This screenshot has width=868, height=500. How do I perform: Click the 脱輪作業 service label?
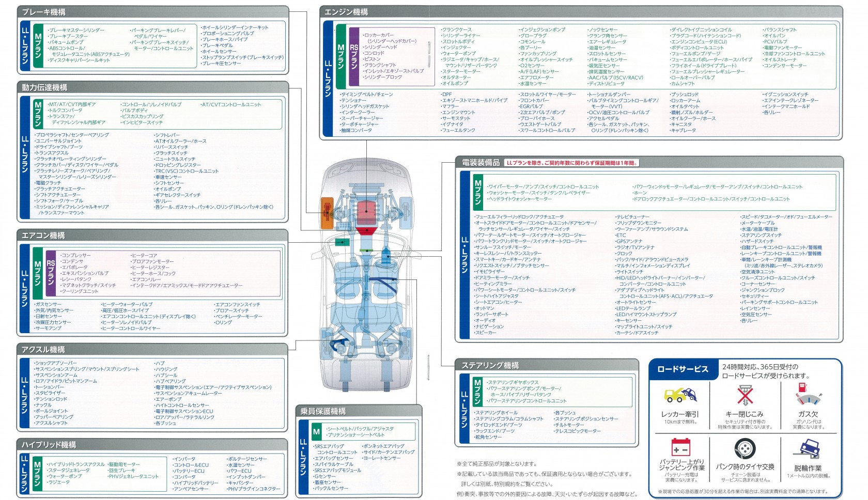point(808,468)
